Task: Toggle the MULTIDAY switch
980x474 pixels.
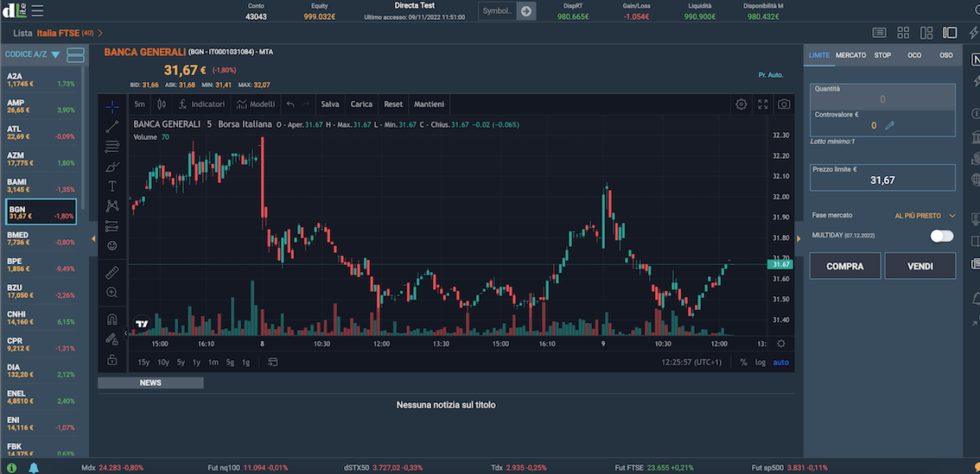Action: (x=942, y=236)
